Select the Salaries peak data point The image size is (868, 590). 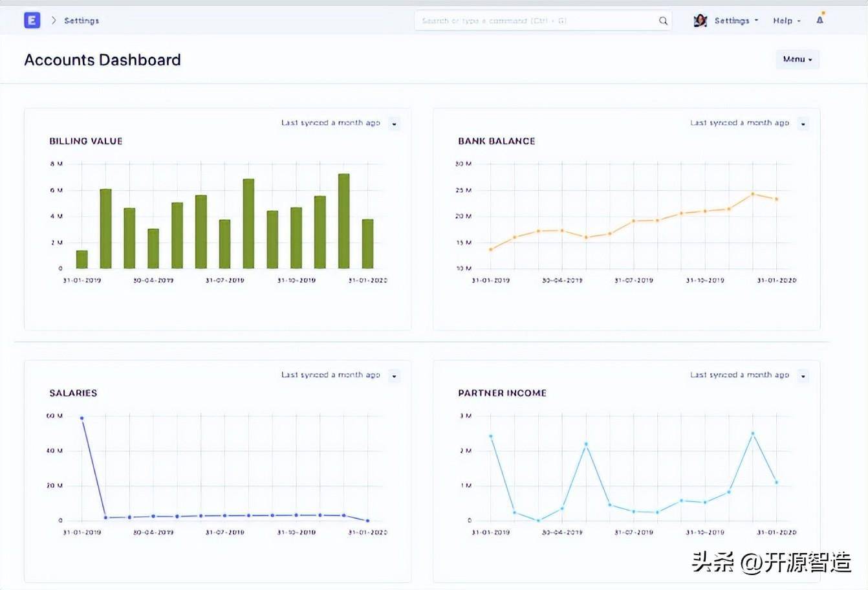pyautogui.click(x=82, y=419)
